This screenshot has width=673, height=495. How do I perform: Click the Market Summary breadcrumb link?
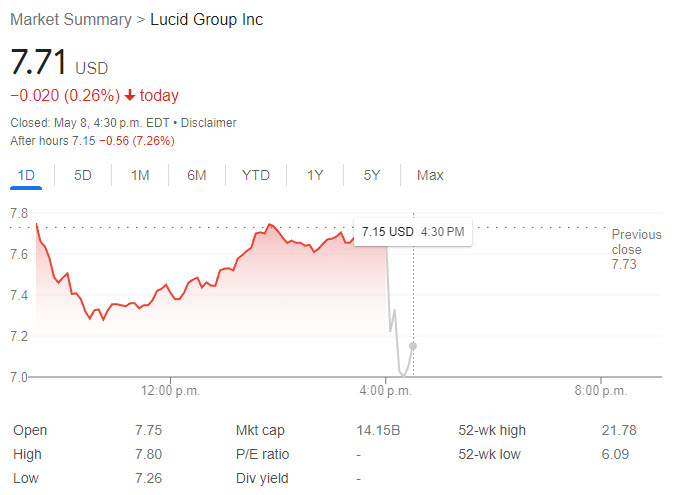click(70, 20)
